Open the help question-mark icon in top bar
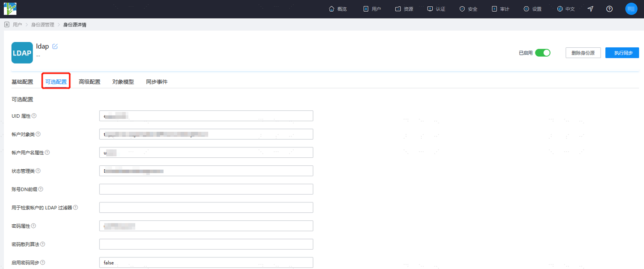Viewport: 644px width, 269px height. 609,9
